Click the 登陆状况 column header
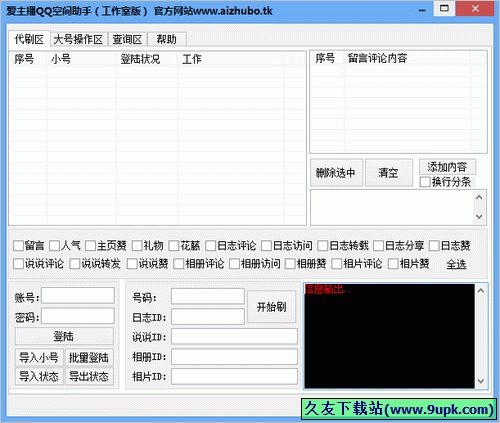The width and height of the screenshot is (500, 423). click(147, 59)
